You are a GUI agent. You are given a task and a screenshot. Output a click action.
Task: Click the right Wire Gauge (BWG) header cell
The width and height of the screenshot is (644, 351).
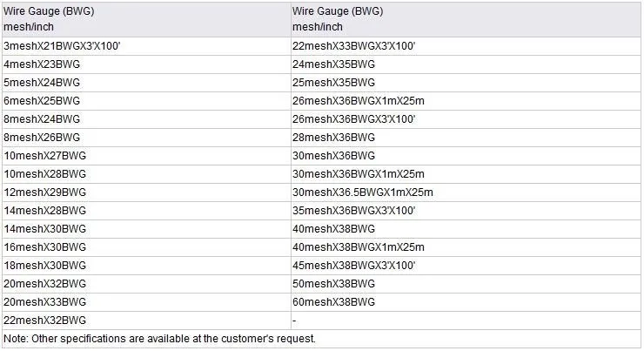click(466, 19)
